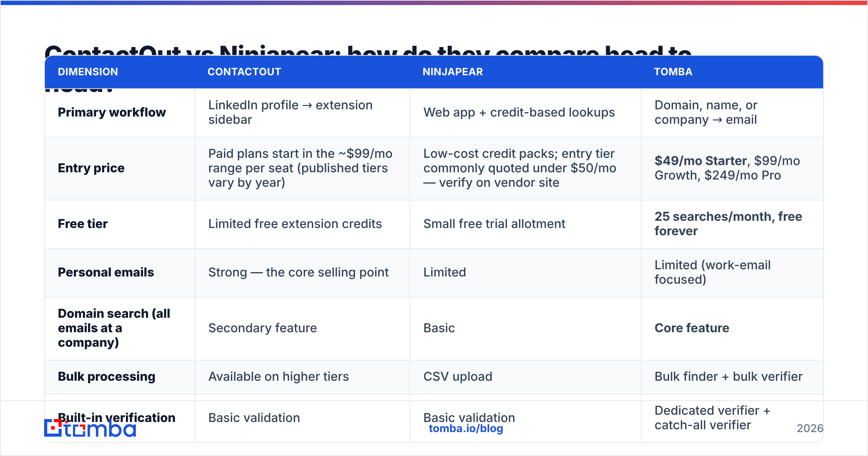Click the "Bulk processing" row label
This screenshot has height=456, width=868.
[107, 376]
